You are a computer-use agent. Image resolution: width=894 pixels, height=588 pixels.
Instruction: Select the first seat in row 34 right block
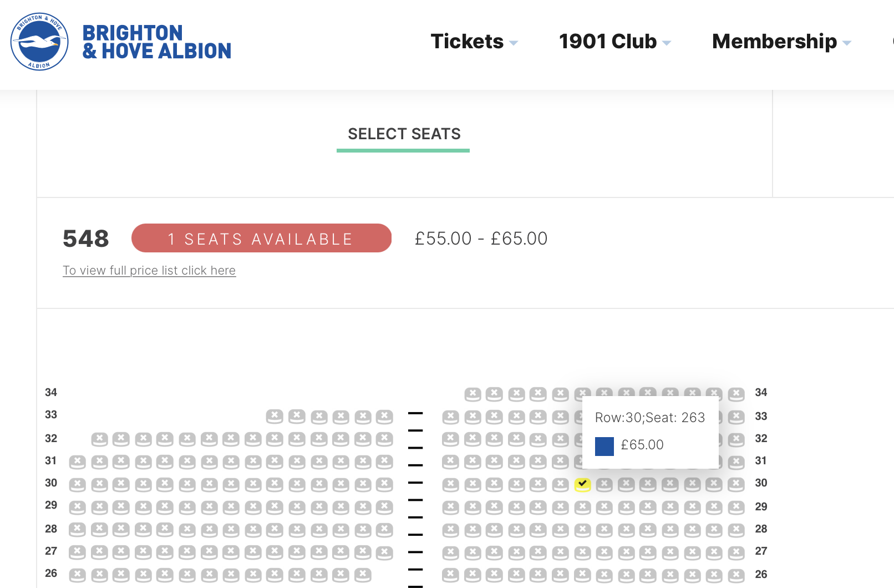pos(473,394)
